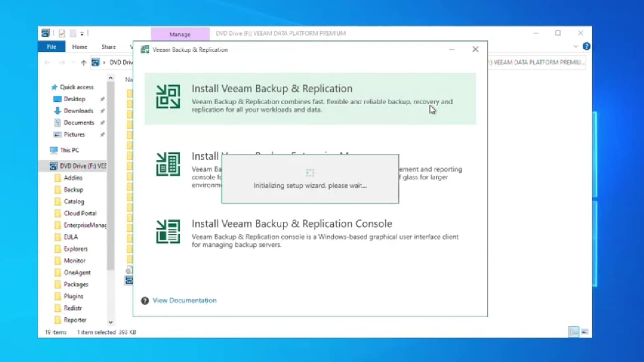Click the View Documentation question mark icon
644x362 pixels.
[x=145, y=301]
